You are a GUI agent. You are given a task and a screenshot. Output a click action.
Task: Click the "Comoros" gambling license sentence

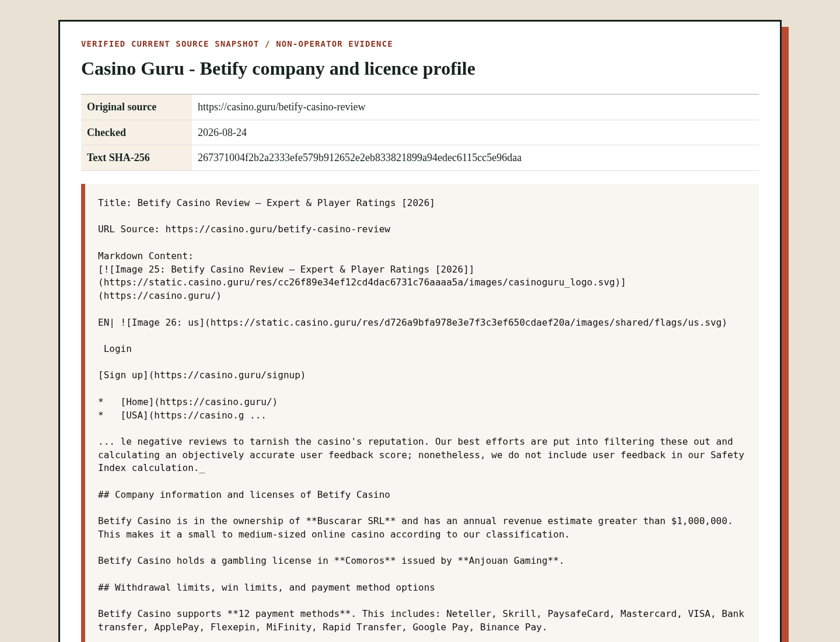[x=331, y=561]
